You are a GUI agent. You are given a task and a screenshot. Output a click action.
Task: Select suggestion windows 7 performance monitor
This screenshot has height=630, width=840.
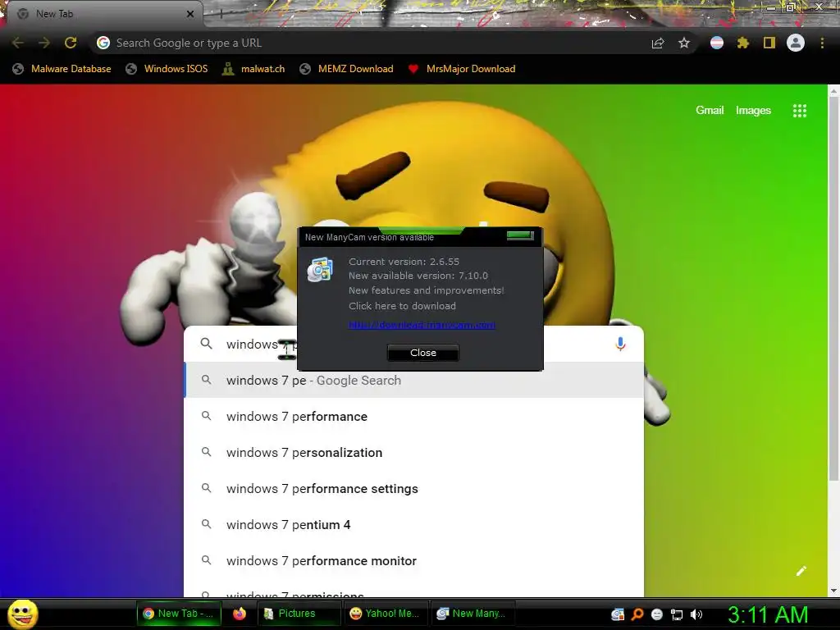[x=414, y=560]
